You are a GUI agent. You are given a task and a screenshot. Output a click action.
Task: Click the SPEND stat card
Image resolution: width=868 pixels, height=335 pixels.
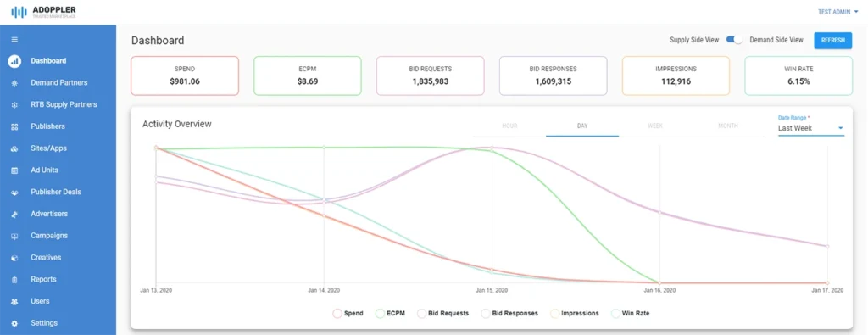coord(185,75)
